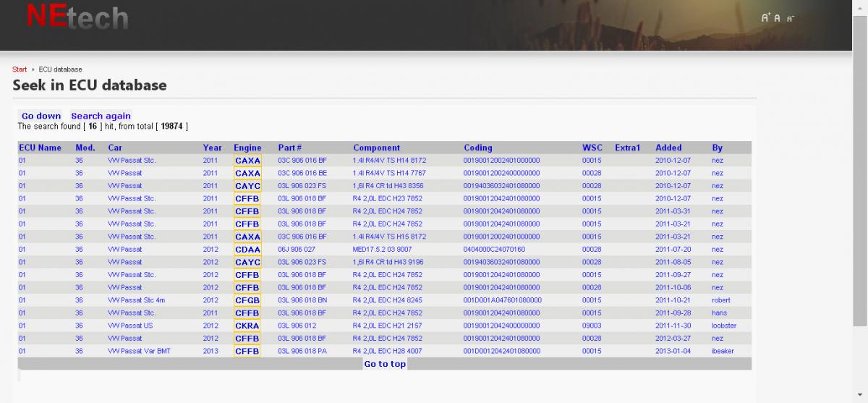Click the Coding column header
868x403 pixels.
(x=478, y=148)
